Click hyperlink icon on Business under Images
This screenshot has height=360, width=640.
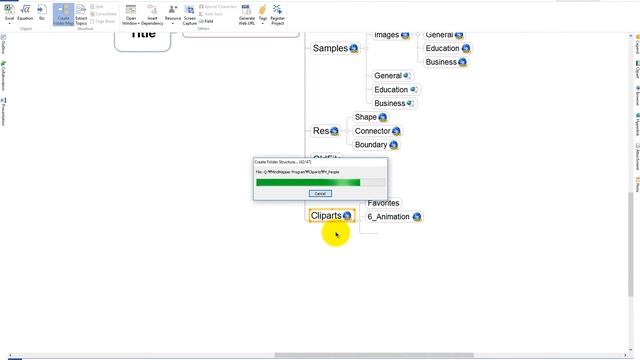tap(462, 62)
